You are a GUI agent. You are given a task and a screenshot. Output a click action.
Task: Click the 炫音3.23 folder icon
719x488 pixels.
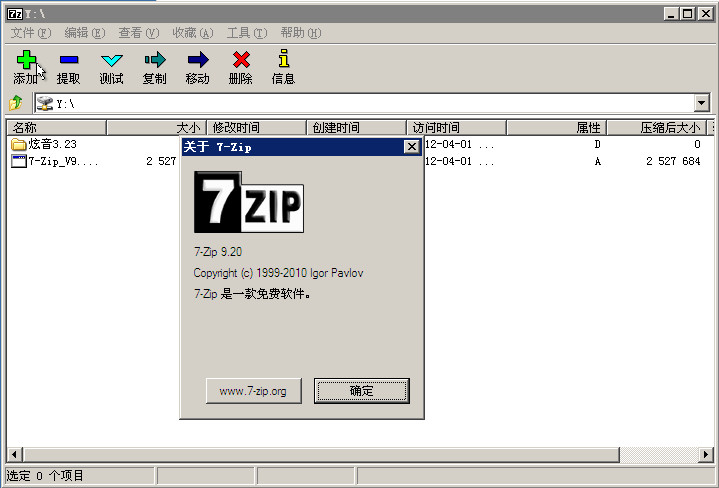(18, 144)
